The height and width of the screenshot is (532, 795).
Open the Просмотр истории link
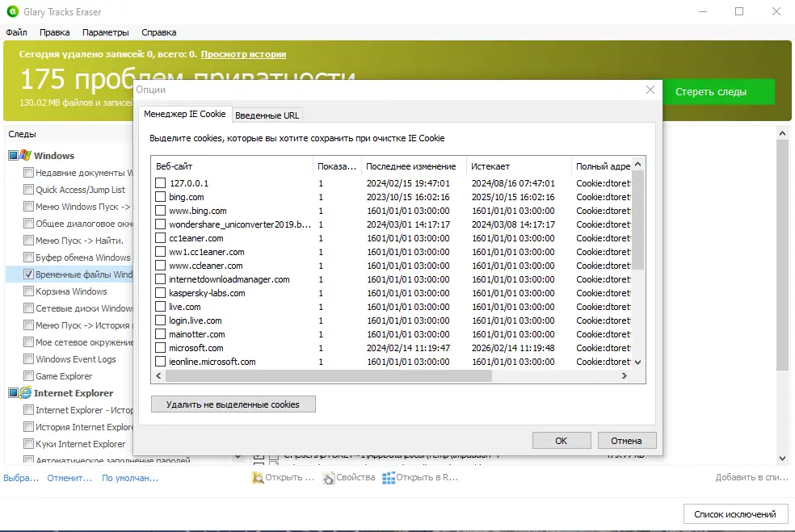tap(243, 54)
